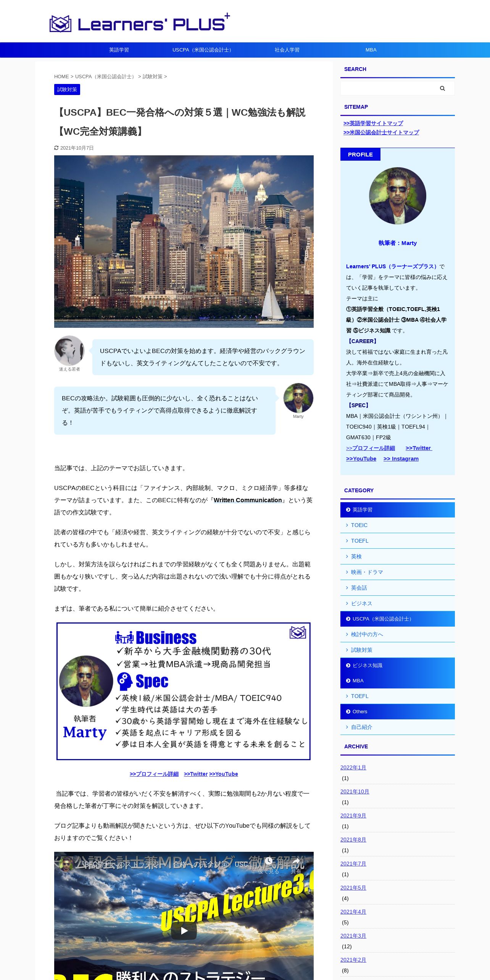Screen dimensions: 490x980
Task: Click the Learners' PLUS logo
Action: click(x=140, y=23)
